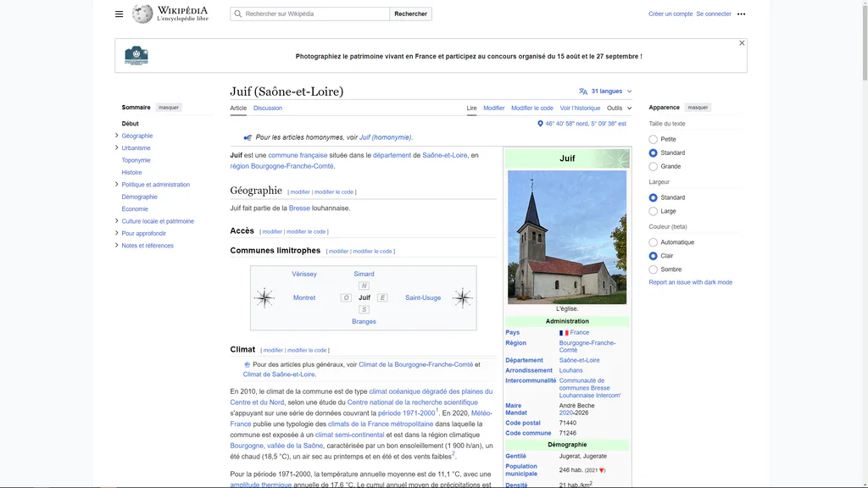The height and width of the screenshot is (488, 868).
Task: Select Standard text size
Action: tap(654, 152)
